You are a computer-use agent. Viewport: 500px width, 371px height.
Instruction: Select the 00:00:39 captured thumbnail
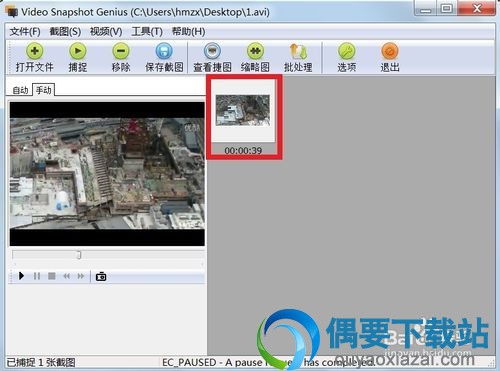[x=243, y=117]
